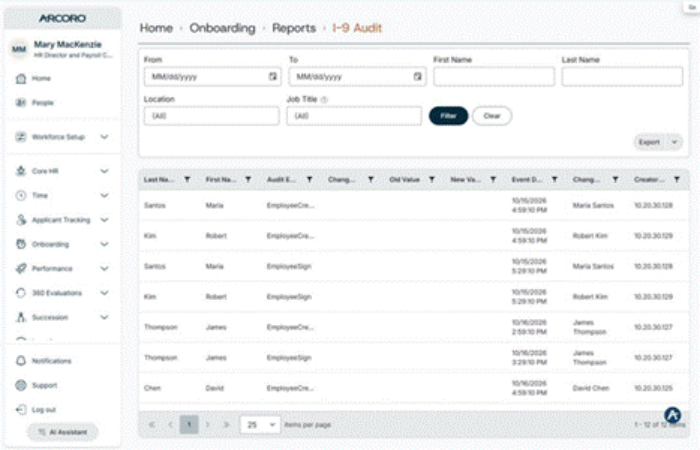This screenshot has height=450, width=700.
Task: Clear all filter fields
Action: 492,116
